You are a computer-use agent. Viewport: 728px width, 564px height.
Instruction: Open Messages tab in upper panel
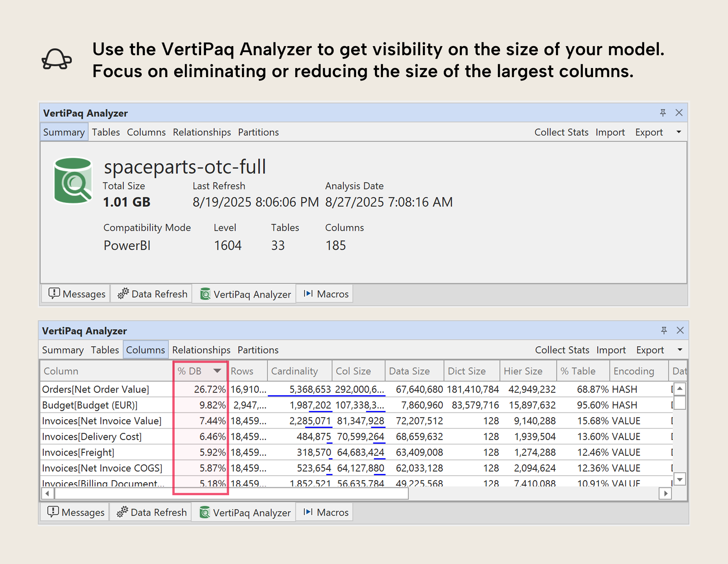[76, 294]
